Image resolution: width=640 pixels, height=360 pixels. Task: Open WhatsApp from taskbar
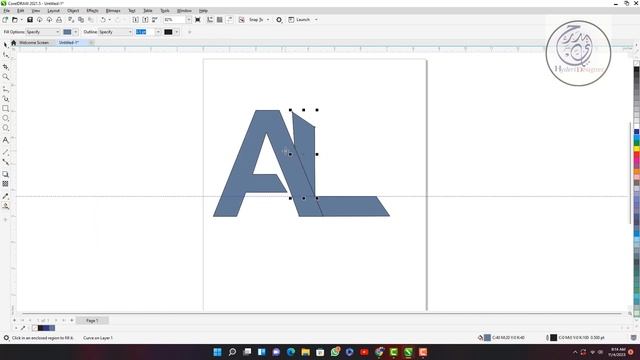[335, 352]
